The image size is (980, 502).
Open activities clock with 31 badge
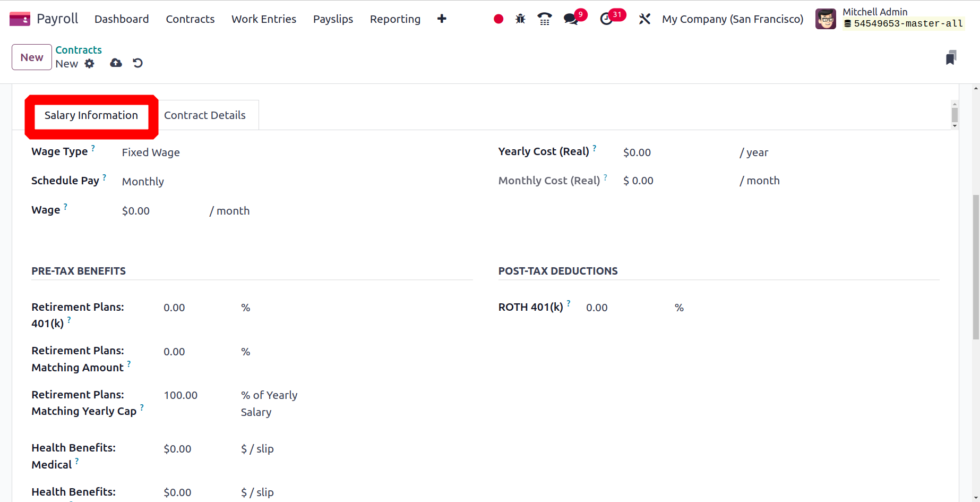(x=606, y=19)
